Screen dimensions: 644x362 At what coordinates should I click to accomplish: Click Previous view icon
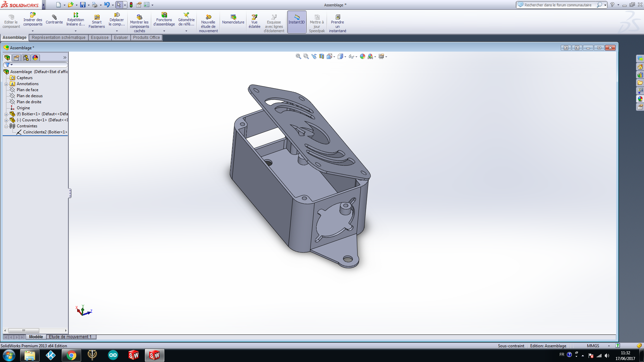[x=314, y=56]
